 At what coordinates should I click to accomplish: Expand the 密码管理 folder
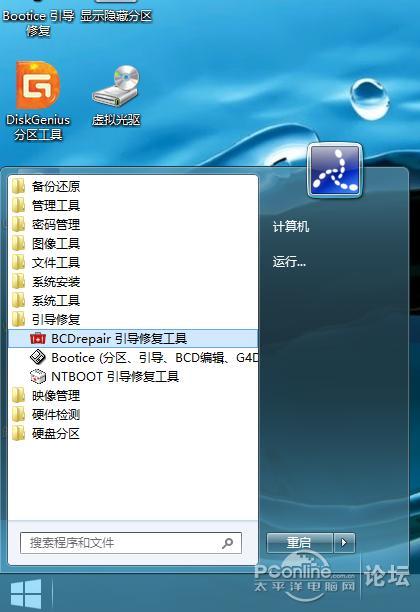[133, 224]
